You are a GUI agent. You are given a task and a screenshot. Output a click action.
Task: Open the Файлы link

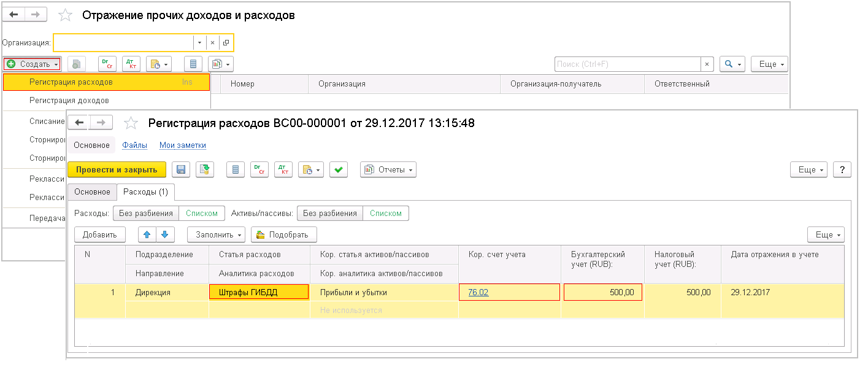(x=134, y=145)
